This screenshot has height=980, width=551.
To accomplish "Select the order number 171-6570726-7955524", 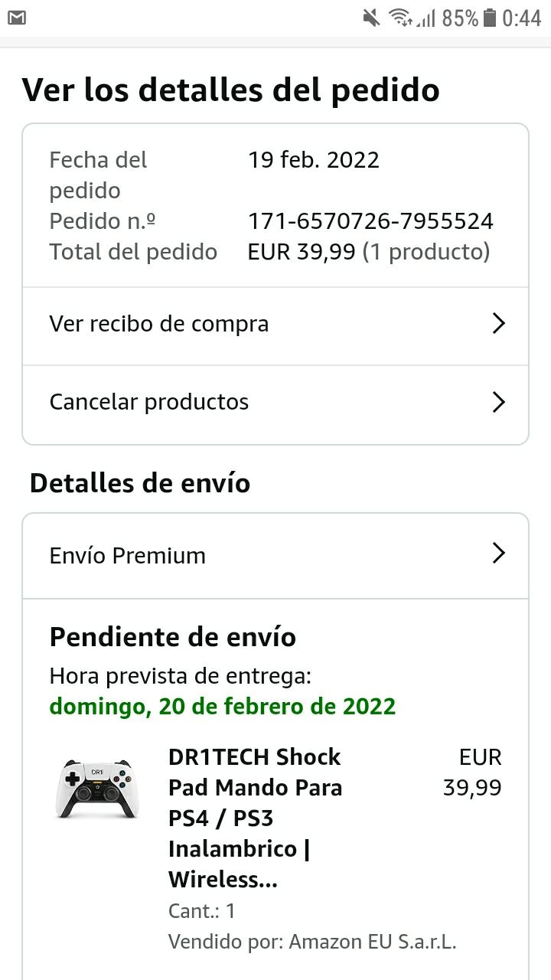I will coord(370,222).
